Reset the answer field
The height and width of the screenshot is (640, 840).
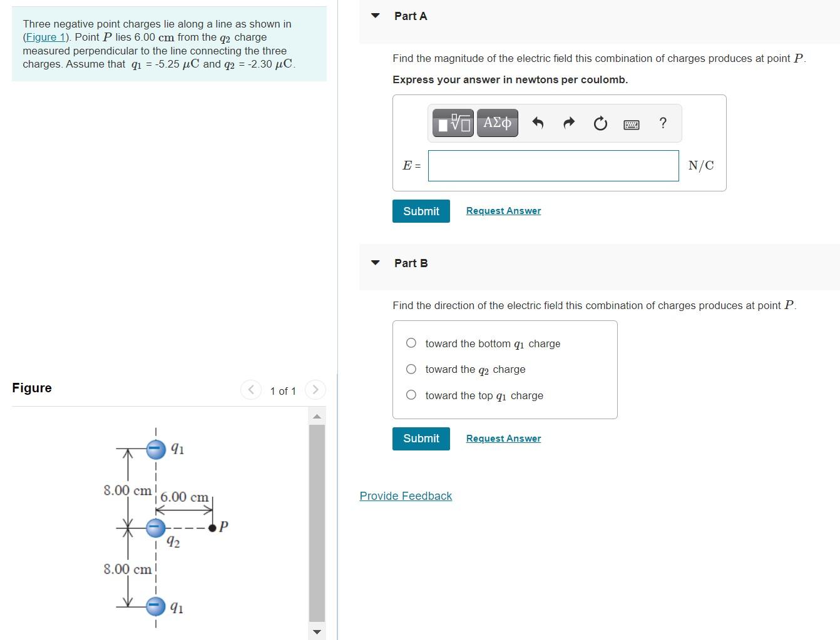click(x=600, y=123)
